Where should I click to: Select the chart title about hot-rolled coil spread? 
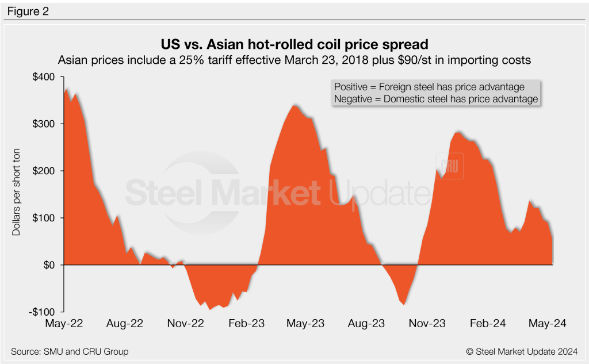coord(294,44)
